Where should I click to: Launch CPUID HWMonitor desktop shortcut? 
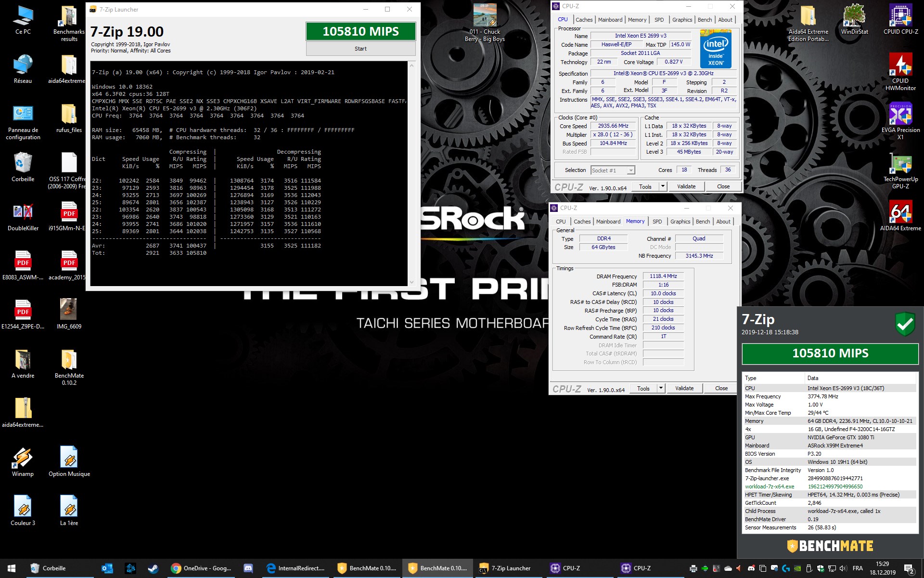click(x=900, y=72)
